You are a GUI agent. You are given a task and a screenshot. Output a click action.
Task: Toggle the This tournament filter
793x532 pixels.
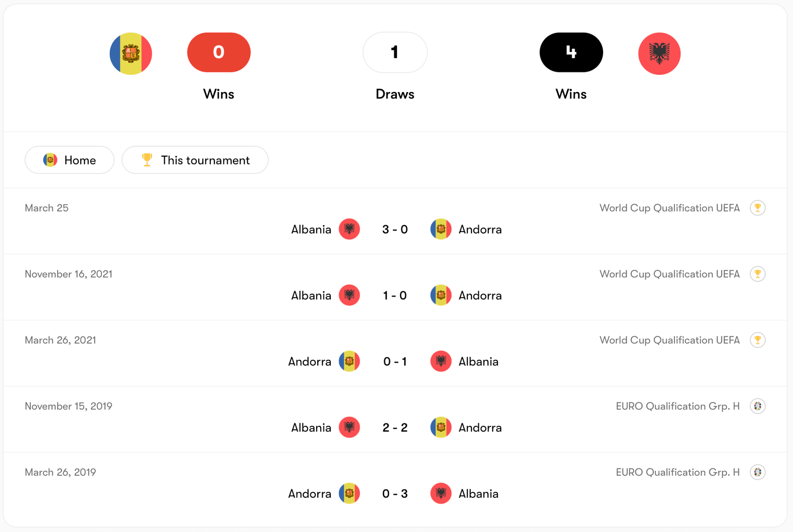(x=195, y=160)
